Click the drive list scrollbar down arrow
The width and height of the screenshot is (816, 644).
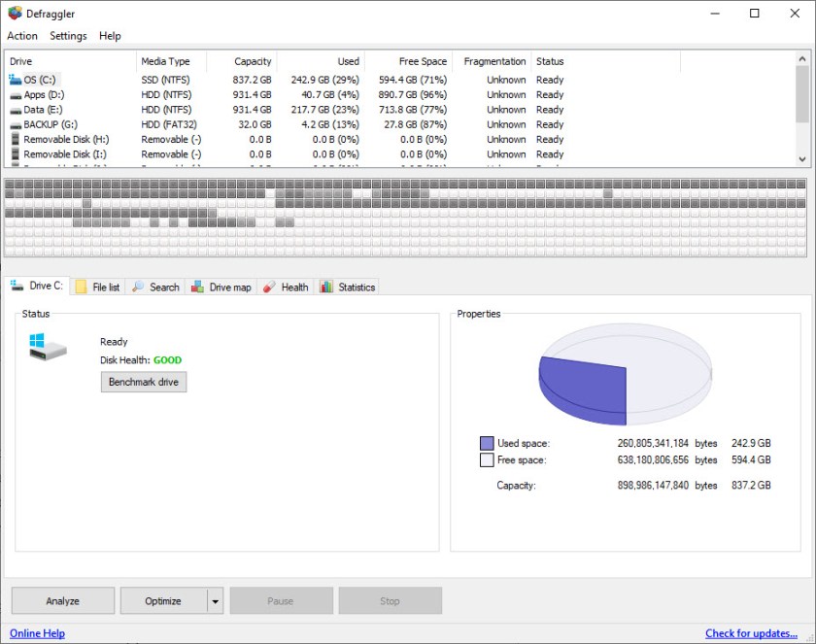coord(802,158)
